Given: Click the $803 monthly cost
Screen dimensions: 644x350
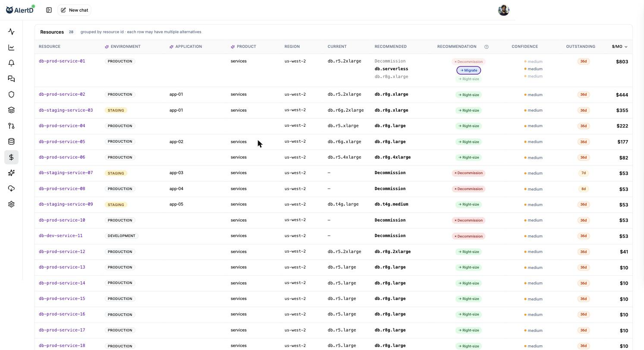Looking at the screenshot, I should 622,62.
